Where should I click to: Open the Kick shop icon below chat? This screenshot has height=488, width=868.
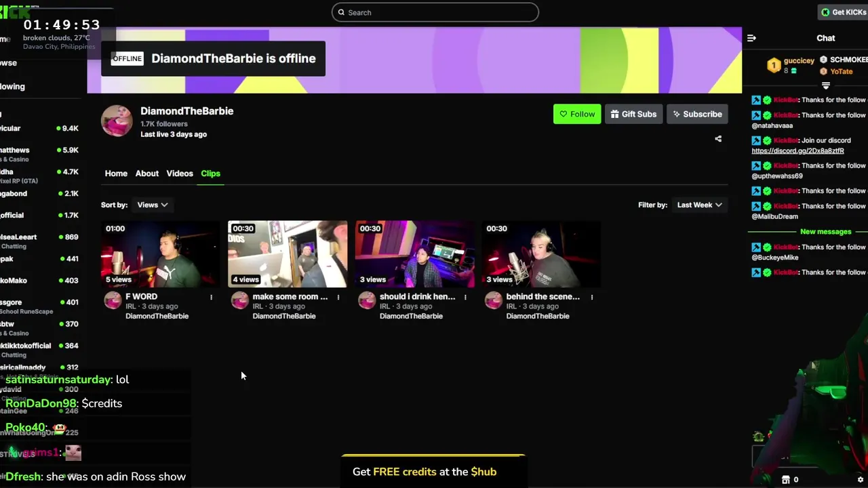[785, 479]
